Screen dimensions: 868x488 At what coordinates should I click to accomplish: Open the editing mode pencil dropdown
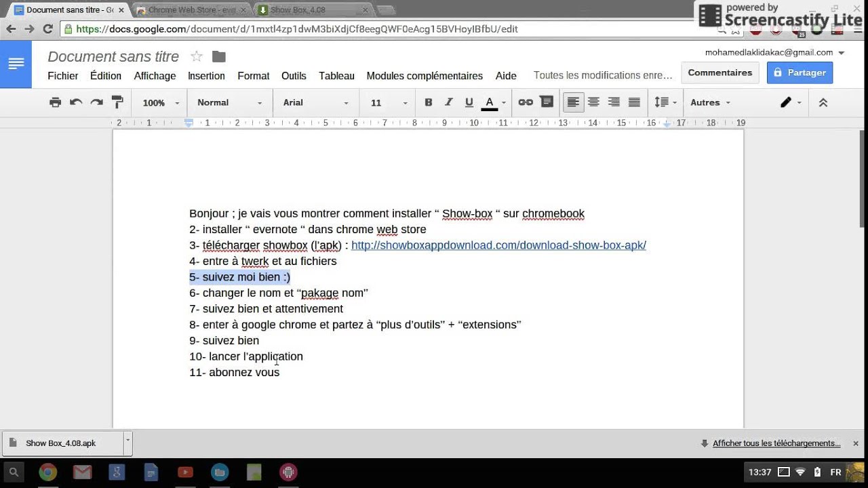point(790,102)
